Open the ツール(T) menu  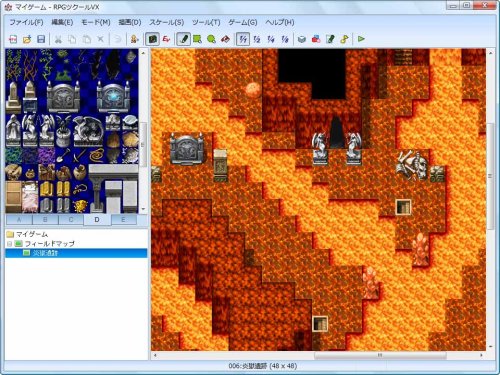point(206,22)
